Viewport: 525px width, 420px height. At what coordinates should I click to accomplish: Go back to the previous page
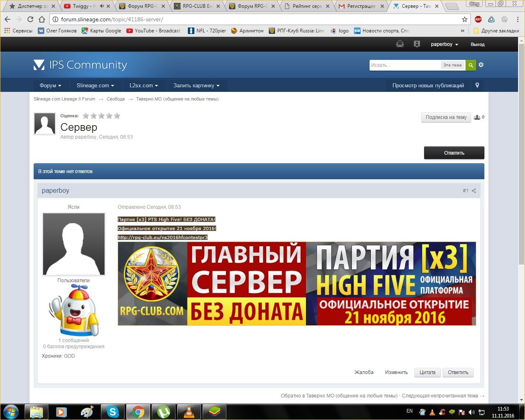[7, 19]
